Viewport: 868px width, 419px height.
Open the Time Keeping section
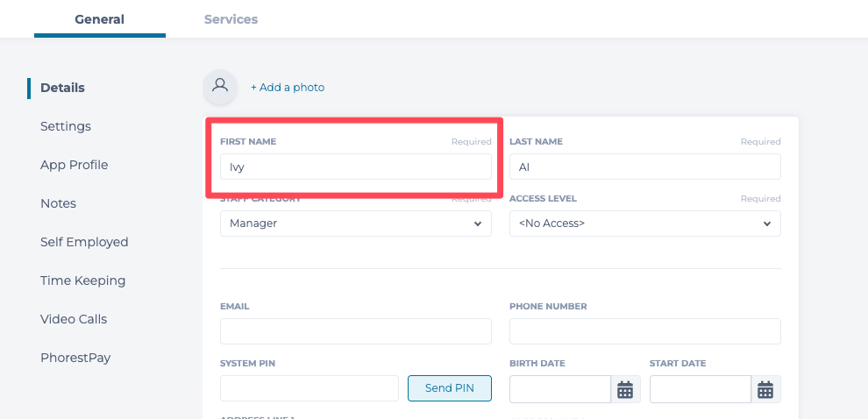point(82,281)
